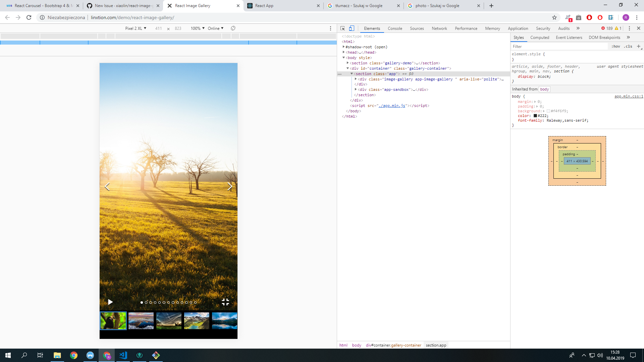The height and width of the screenshot is (362, 644).
Task: Open the Pixel 2 XL device dropdown
Action: pyautogui.click(x=136, y=28)
